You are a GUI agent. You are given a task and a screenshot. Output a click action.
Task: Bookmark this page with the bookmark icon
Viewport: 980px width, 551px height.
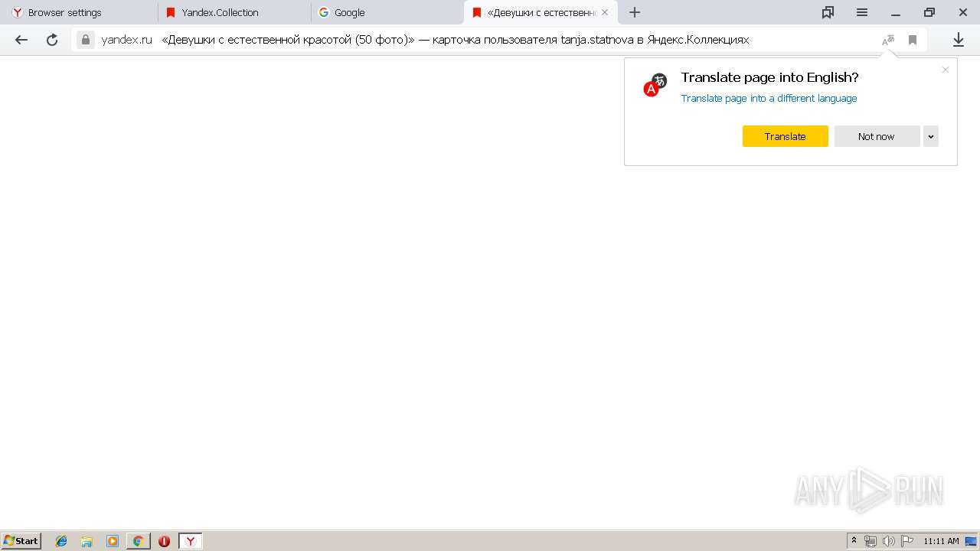[x=913, y=40]
